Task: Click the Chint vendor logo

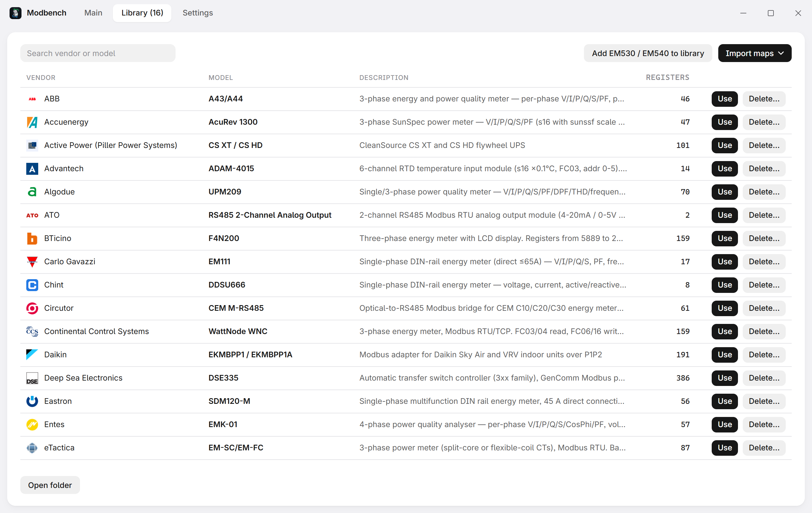Action: tap(32, 285)
